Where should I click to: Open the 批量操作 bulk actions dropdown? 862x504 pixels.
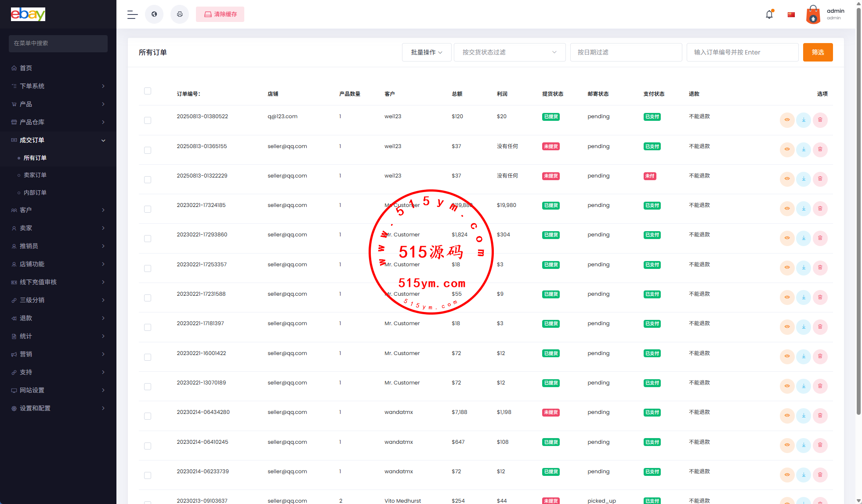tap(426, 52)
